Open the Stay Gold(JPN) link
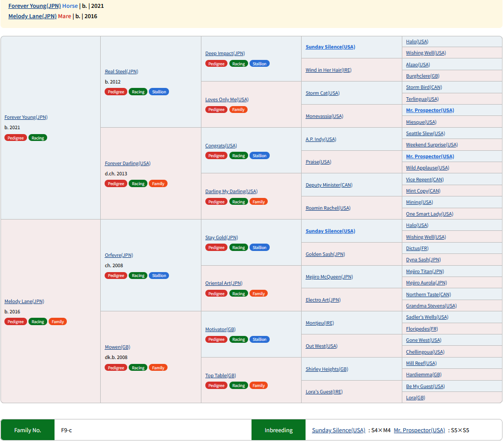The image size is (504, 443). click(222, 238)
